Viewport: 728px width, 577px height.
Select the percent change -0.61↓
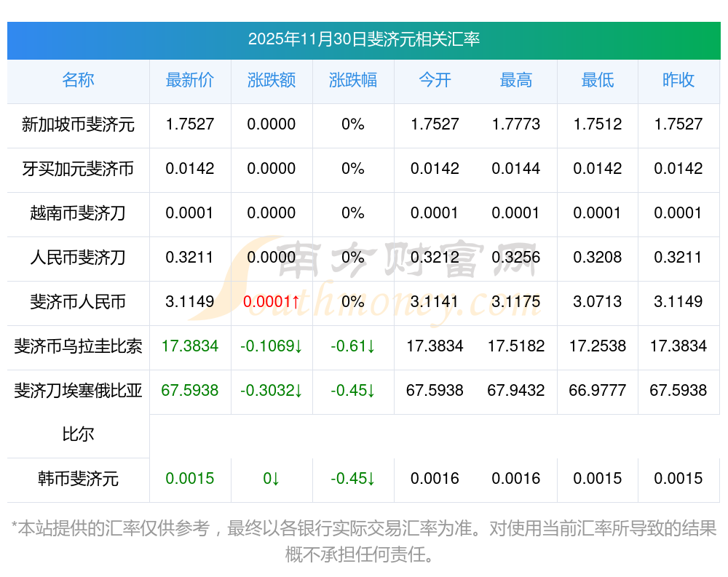[353, 346]
